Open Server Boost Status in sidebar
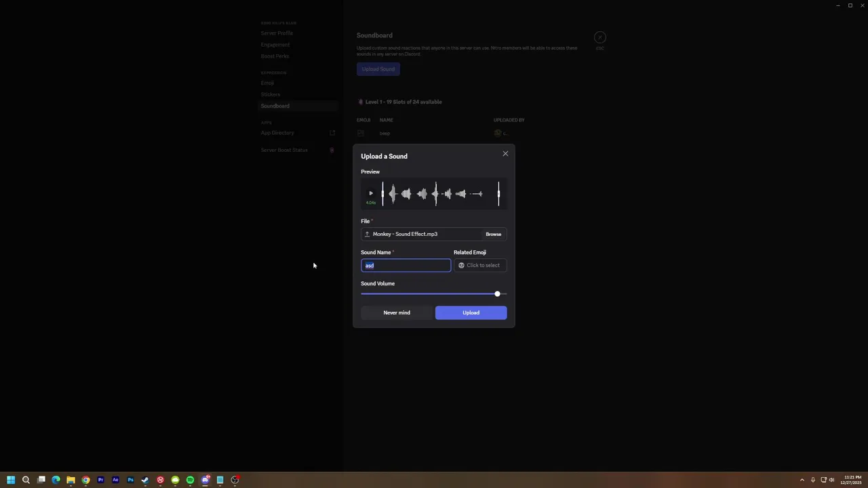Screen dimensions: 868x488 284,150
